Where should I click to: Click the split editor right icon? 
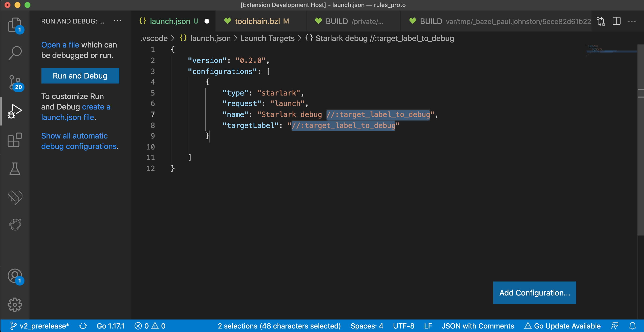point(616,21)
